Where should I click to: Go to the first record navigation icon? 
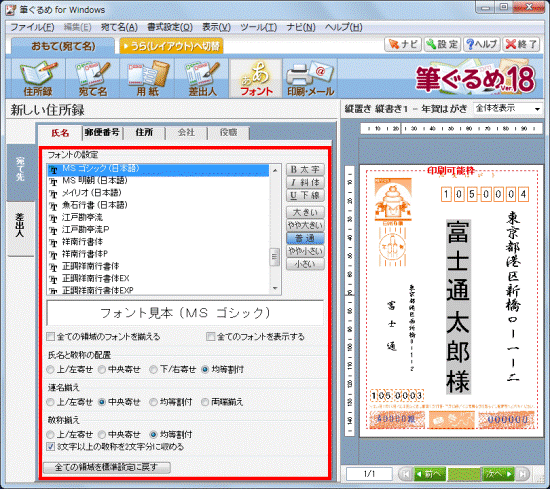[x=406, y=474]
